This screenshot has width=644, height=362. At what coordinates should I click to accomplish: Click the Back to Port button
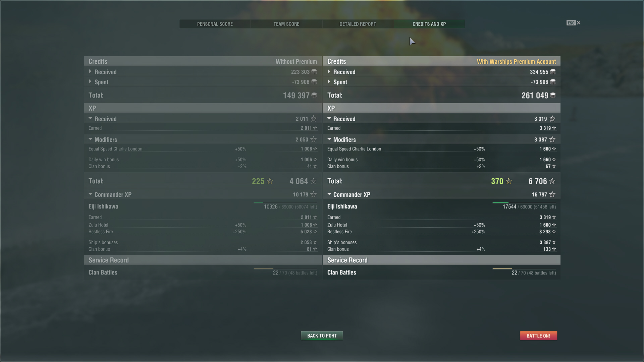pyautogui.click(x=322, y=336)
